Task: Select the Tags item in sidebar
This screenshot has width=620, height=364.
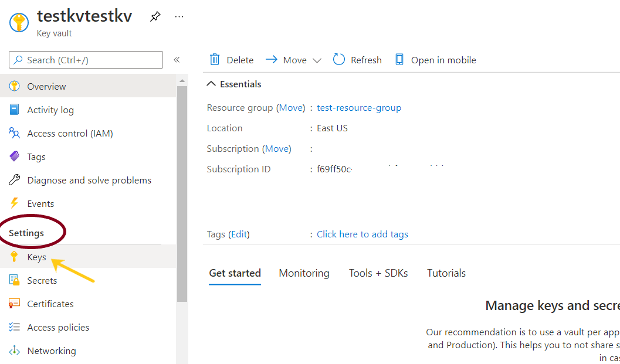Action: click(36, 157)
